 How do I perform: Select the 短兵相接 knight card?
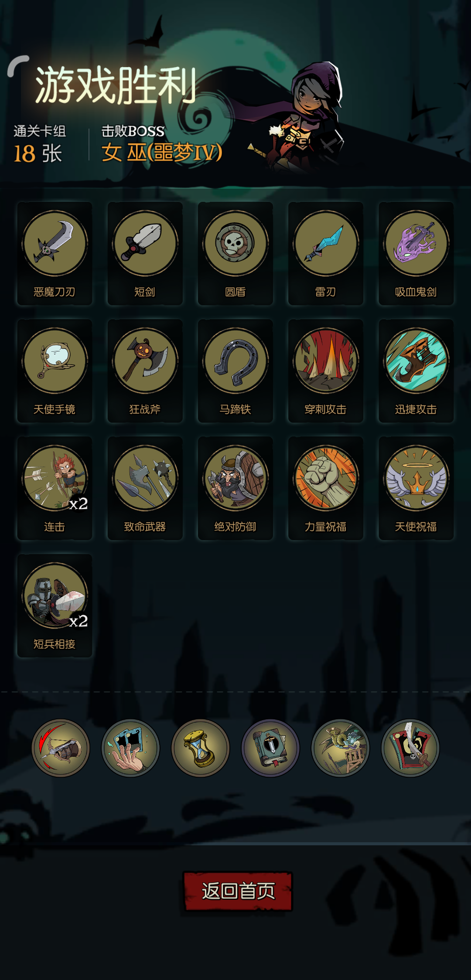click(x=55, y=606)
